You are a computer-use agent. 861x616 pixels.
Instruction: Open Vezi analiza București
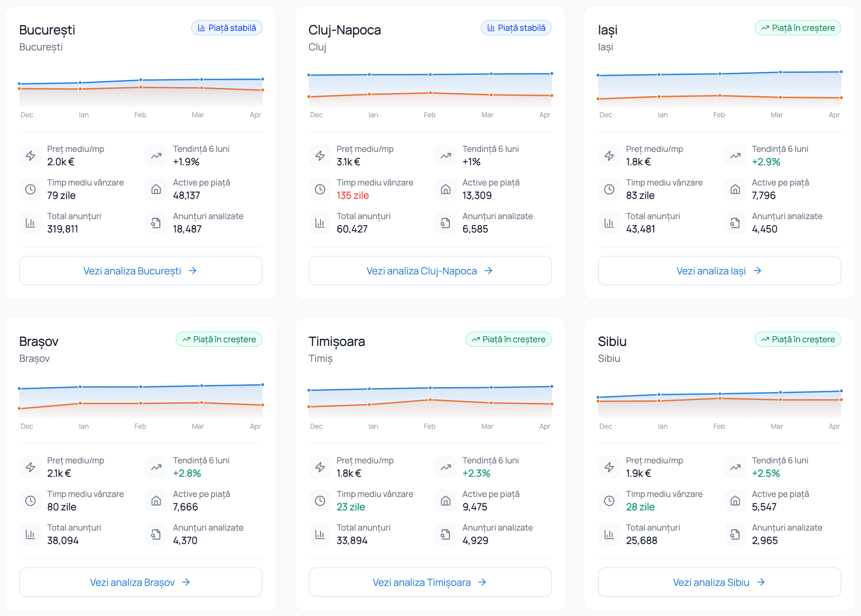pyautogui.click(x=141, y=271)
